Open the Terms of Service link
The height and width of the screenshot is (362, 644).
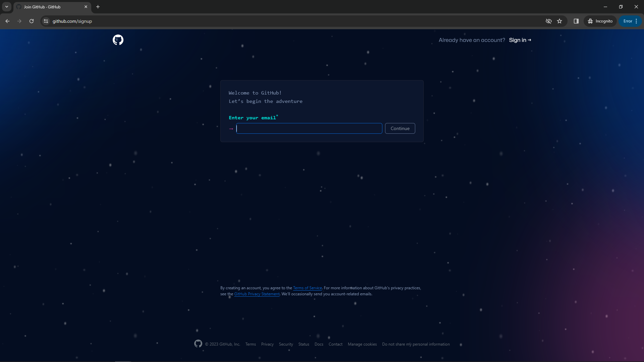(307, 288)
